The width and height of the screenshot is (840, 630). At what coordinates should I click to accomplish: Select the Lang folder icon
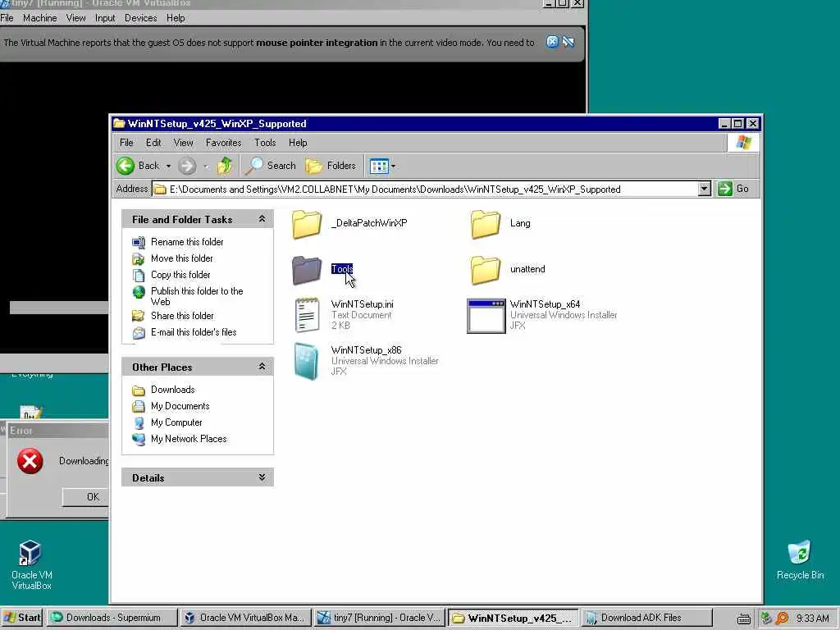coord(486,224)
